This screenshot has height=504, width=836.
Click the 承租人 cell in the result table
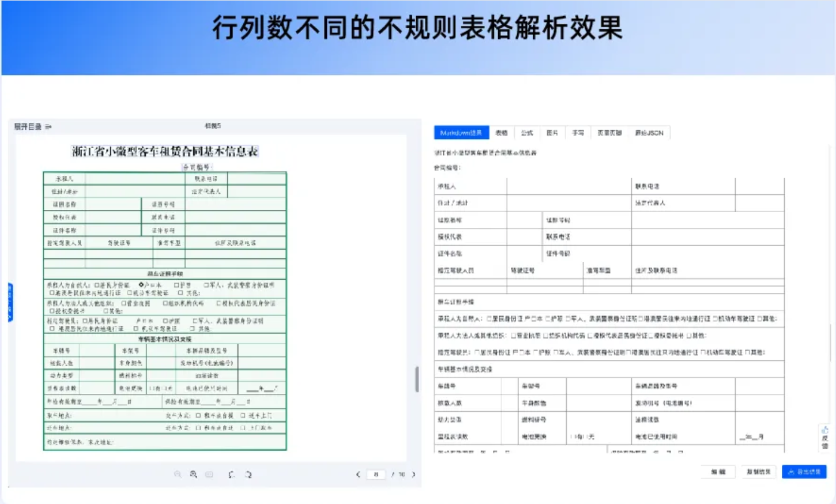(x=470, y=186)
